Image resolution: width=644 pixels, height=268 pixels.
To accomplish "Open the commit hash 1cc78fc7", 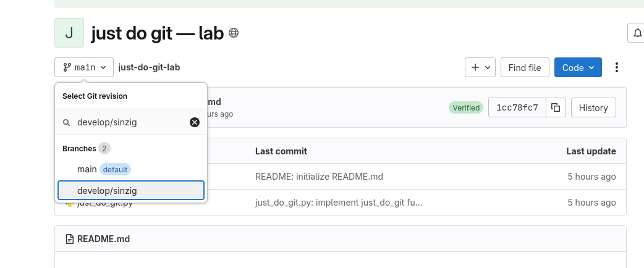I will (x=517, y=108).
